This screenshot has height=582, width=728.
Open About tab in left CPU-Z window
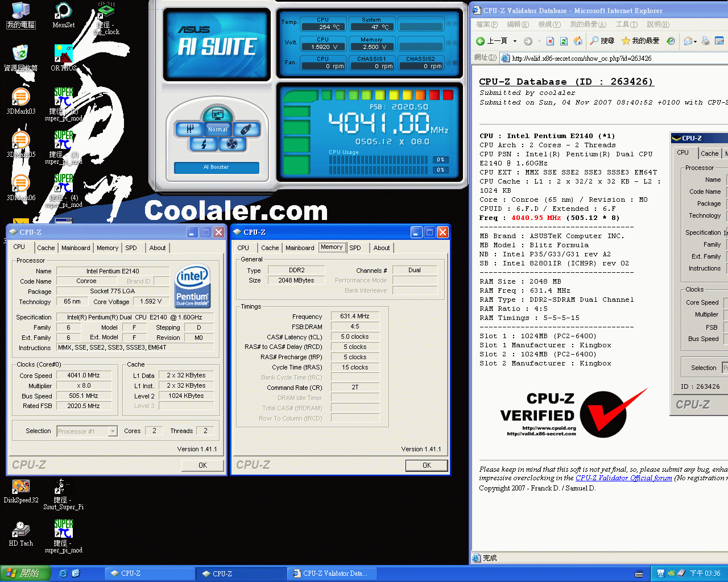pyautogui.click(x=158, y=248)
